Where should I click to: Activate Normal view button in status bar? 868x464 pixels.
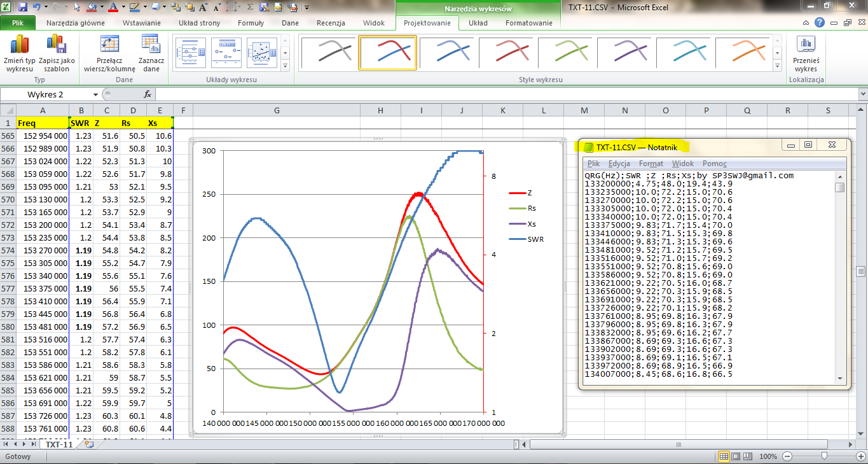click(x=724, y=456)
